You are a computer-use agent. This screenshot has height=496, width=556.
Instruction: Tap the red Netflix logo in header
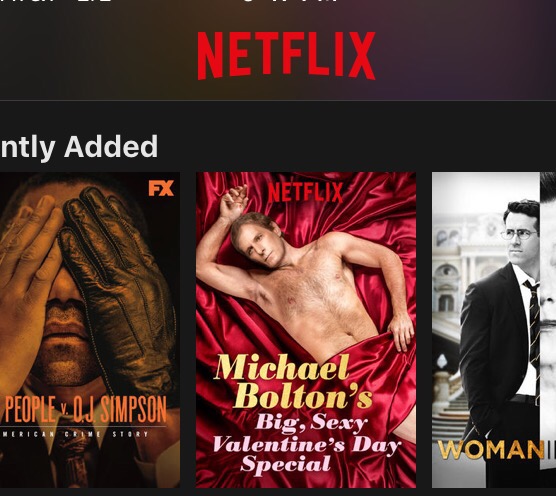286,56
